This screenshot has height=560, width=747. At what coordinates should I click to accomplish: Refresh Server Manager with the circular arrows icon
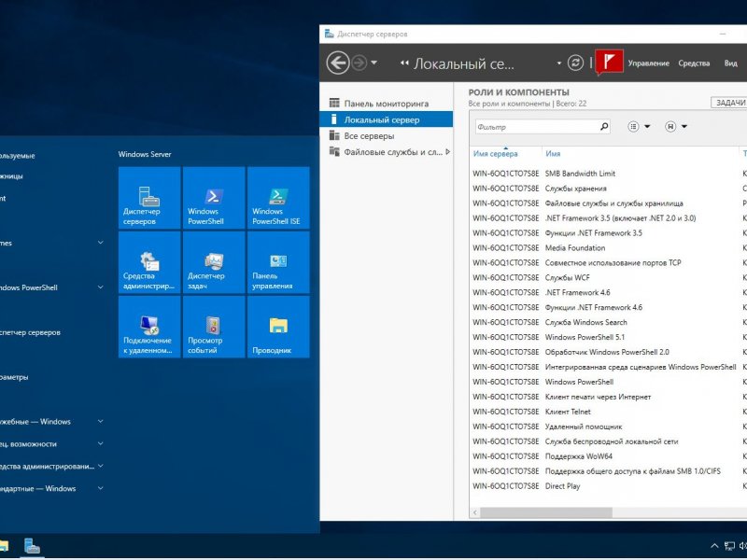(575, 63)
